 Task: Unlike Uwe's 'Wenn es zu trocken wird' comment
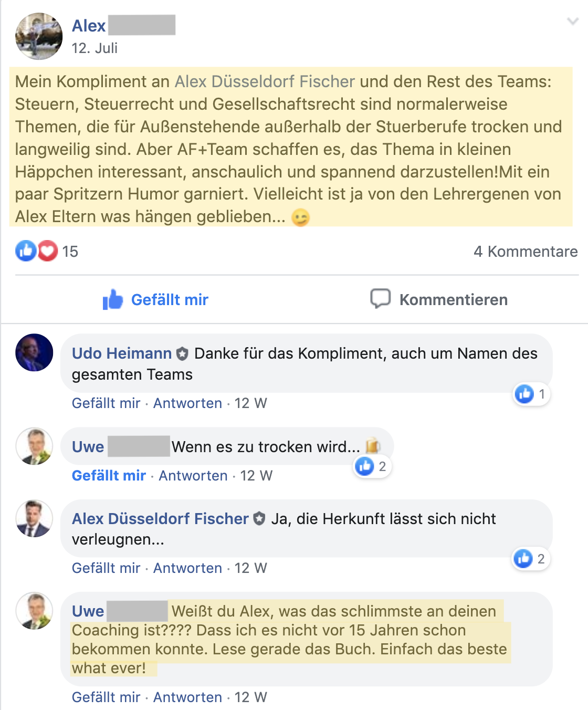109,476
